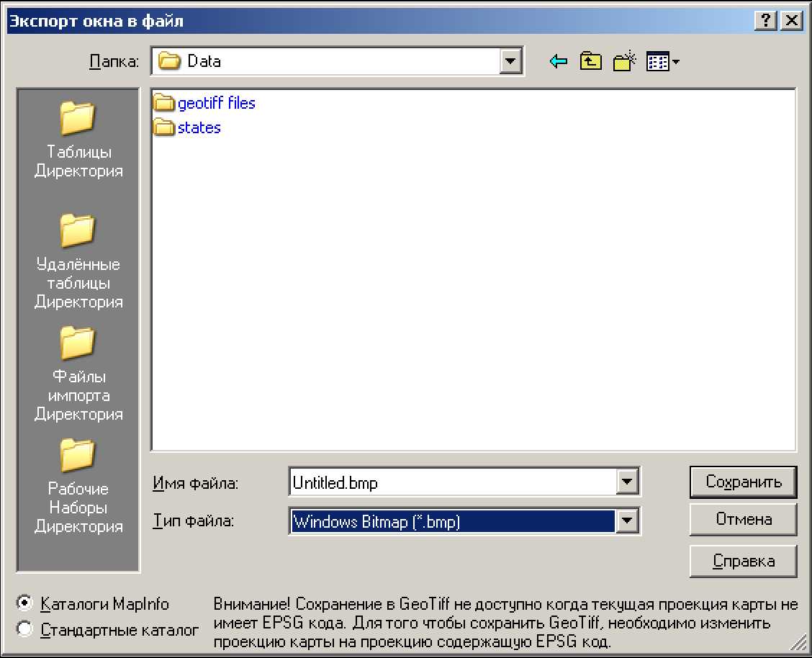Open the Рабочие Наборы Директория shortcut

[x=78, y=486]
